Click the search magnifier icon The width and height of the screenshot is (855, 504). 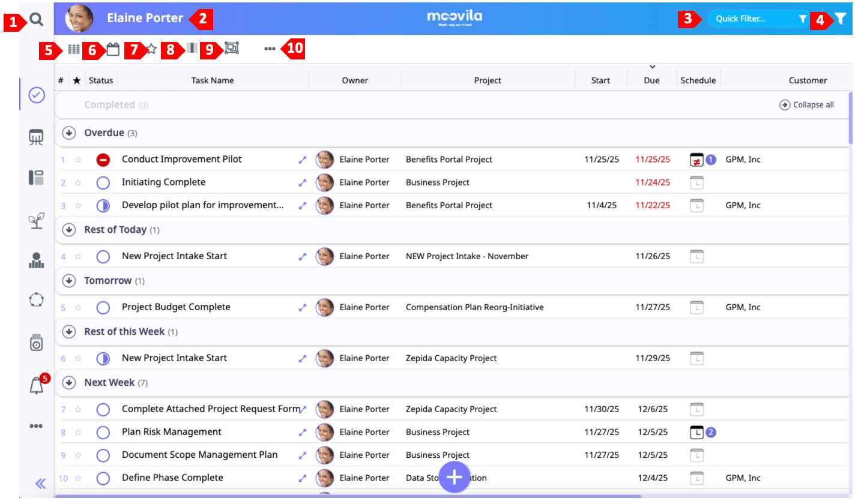[37, 20]
